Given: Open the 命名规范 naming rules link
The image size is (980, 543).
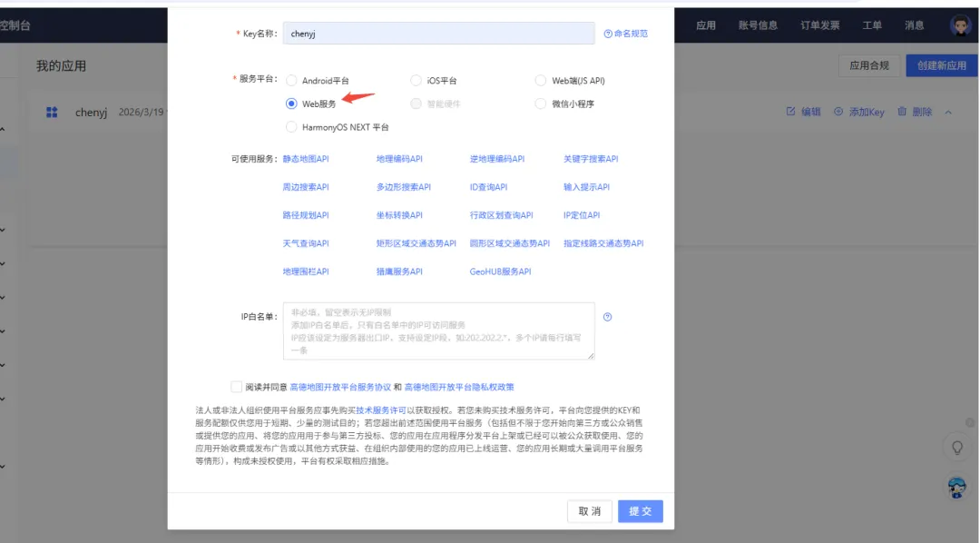Looking at the screenshot, I should (625, 34).
